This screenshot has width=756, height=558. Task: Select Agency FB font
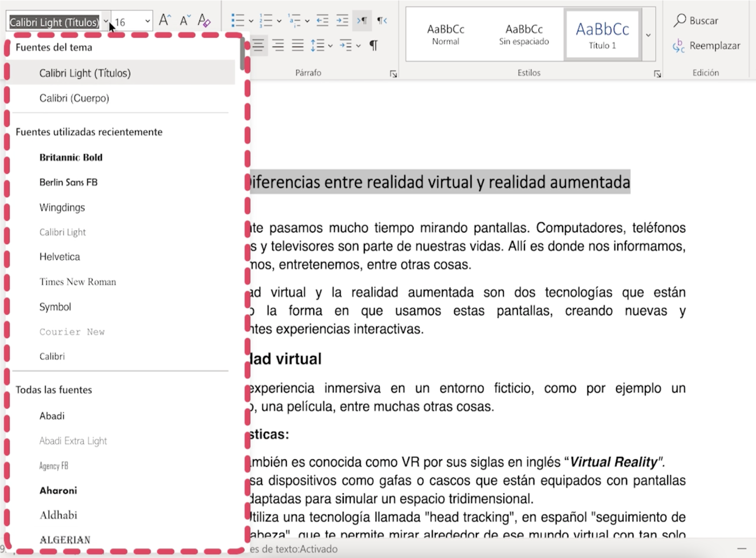[x=123, y=466]
